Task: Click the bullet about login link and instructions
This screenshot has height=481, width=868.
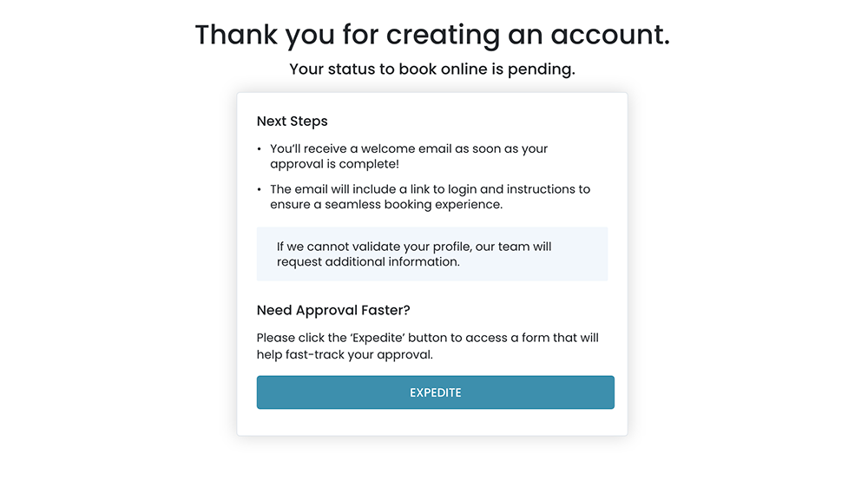Action: [x=430, y=196]
